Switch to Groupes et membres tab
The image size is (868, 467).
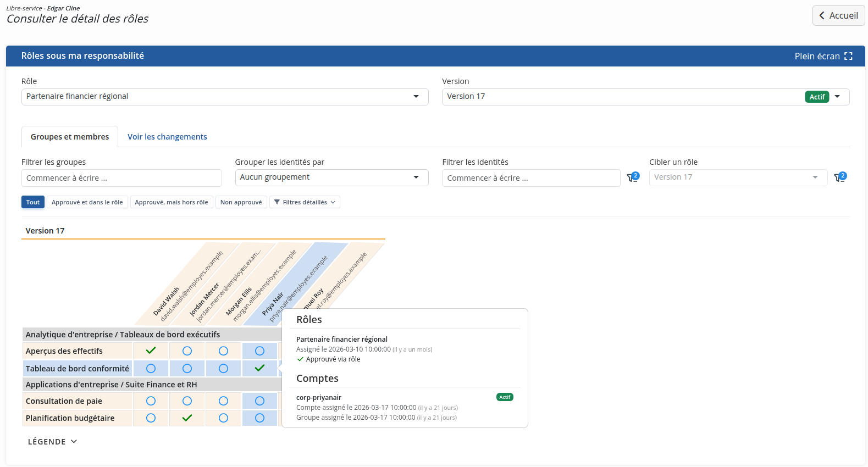(70, 137)
